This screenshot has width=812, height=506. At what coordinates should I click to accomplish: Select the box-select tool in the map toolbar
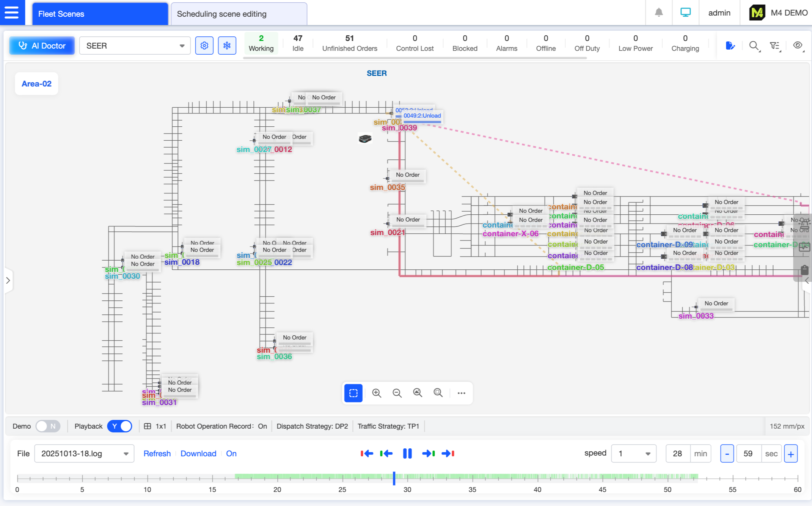[353, 393]
